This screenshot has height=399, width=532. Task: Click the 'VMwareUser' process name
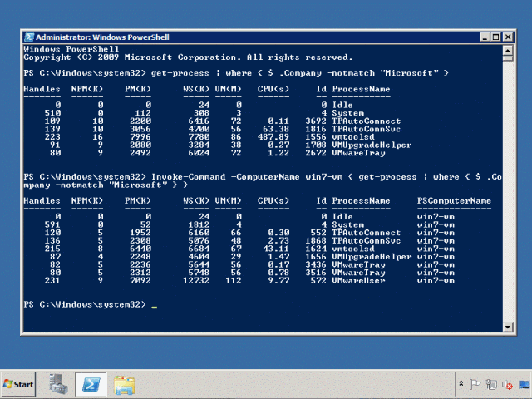coord(358,281)
